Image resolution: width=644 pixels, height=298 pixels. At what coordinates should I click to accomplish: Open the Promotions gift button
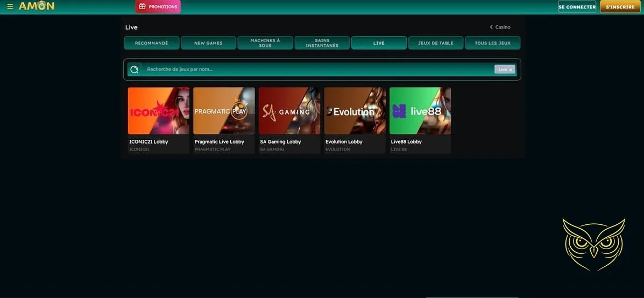coord(158,7)
